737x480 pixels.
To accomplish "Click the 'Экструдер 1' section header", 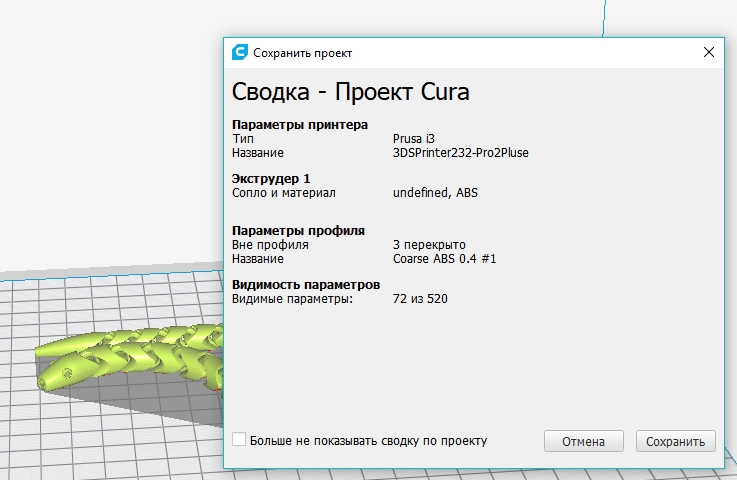I will 271,179.
